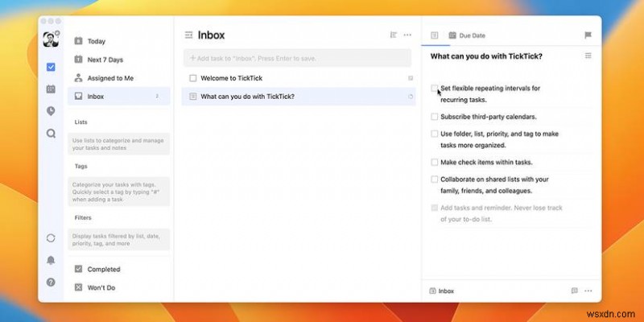644x322 pixels.
Task: Select the Welcome to TickTick task row
Action: 299,78
